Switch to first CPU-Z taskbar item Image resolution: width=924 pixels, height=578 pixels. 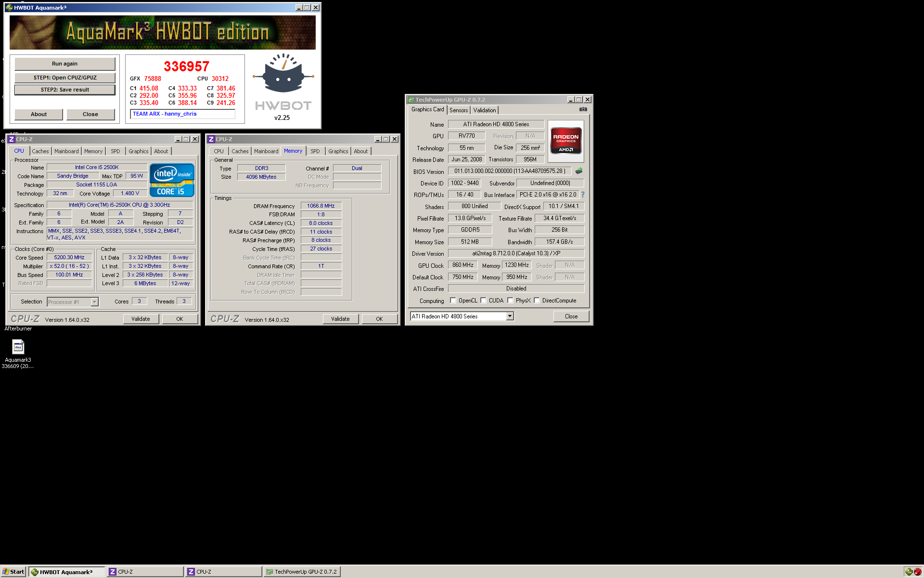coord(145,572)
